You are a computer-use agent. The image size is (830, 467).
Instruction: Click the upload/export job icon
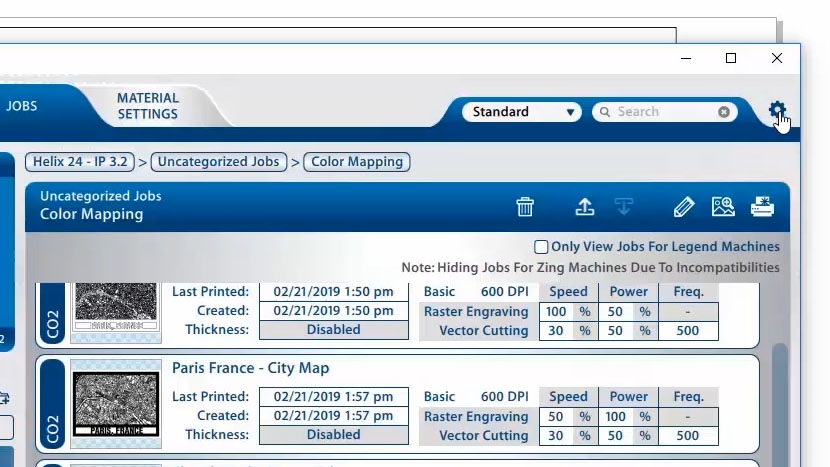[x=585, y=207]
